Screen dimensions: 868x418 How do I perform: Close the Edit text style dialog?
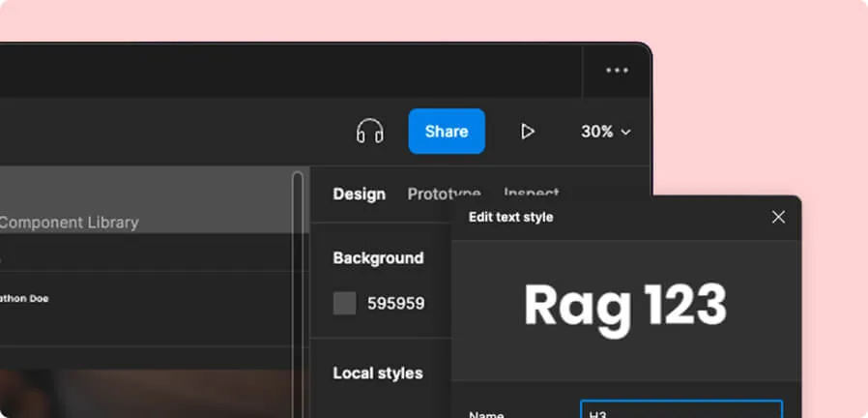(778, 218)
